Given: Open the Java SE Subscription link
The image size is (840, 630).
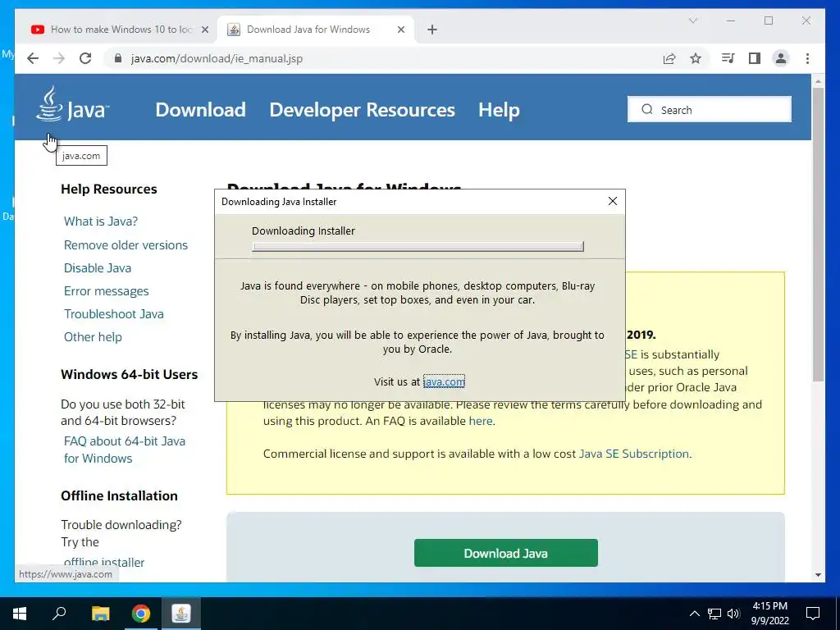Looking at the screenshot, I should tap(634, 454).
